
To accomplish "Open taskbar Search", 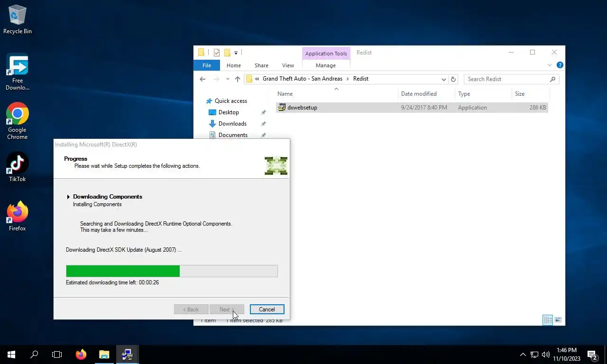I will click(x=34, y=354).
